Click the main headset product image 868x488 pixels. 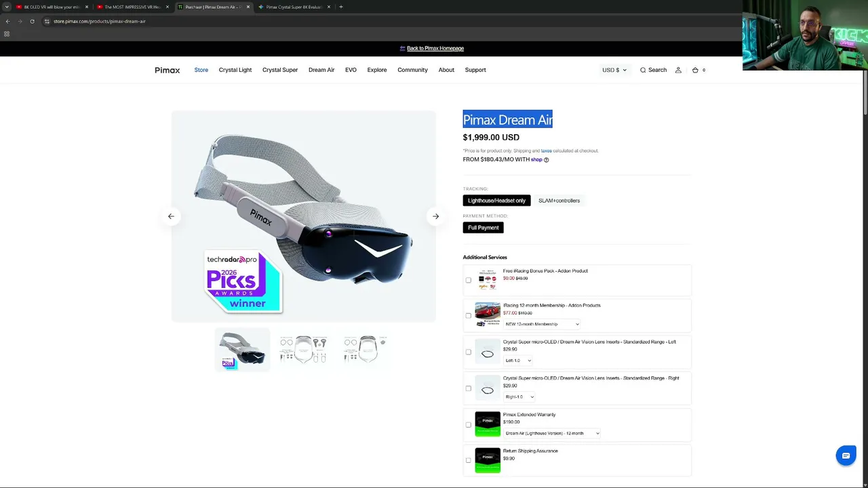click(x=304, y=216)
